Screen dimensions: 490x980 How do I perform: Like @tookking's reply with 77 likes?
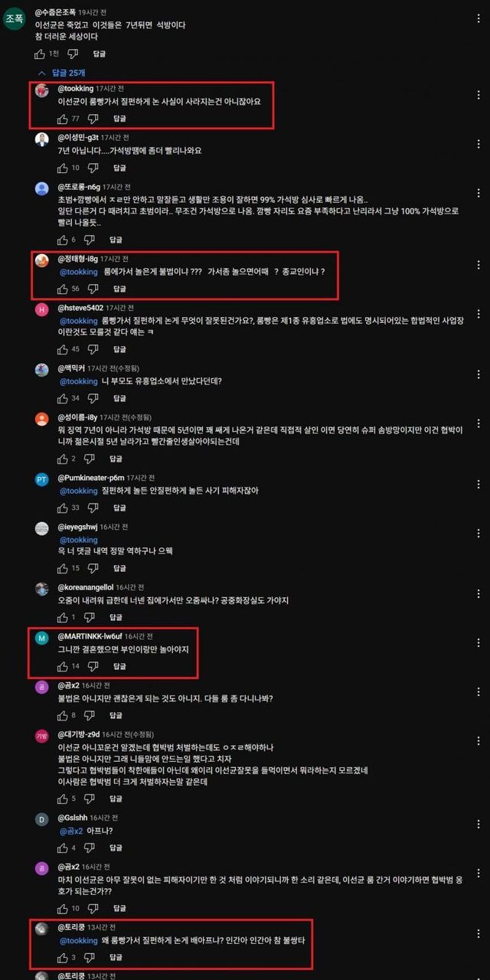(64, 119)
